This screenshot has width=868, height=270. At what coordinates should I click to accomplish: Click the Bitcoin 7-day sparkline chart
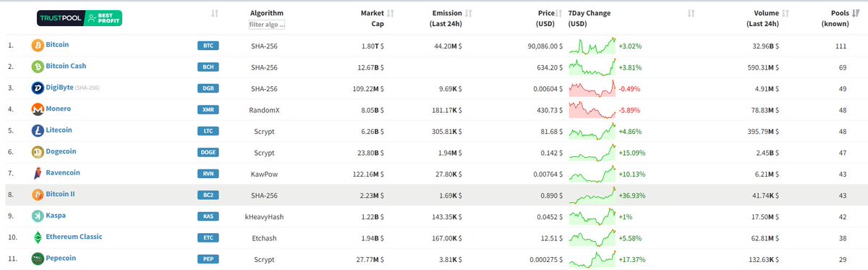(592, 46)
